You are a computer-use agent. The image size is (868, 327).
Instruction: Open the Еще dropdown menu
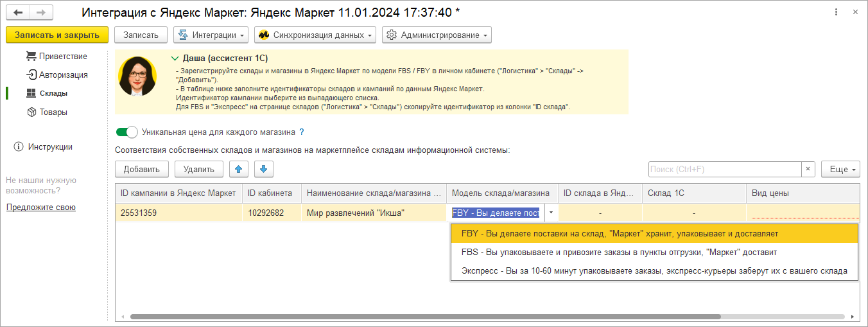840,169
